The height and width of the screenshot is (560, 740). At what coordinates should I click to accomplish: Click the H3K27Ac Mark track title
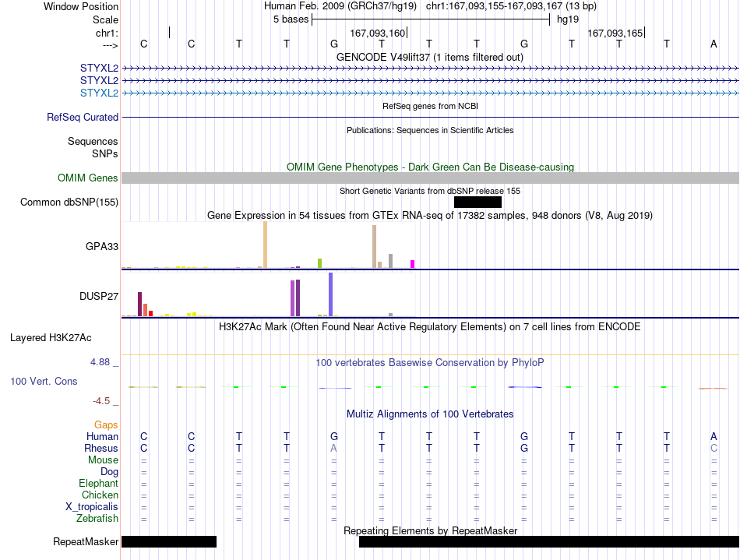pos(430,327)
